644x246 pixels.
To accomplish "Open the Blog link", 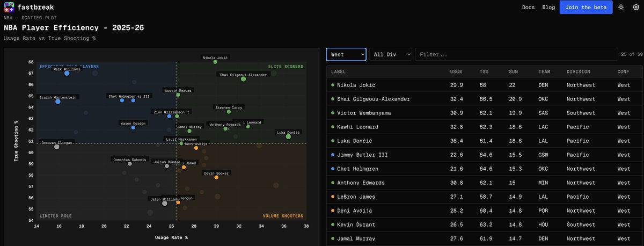I will click(548, 8).
